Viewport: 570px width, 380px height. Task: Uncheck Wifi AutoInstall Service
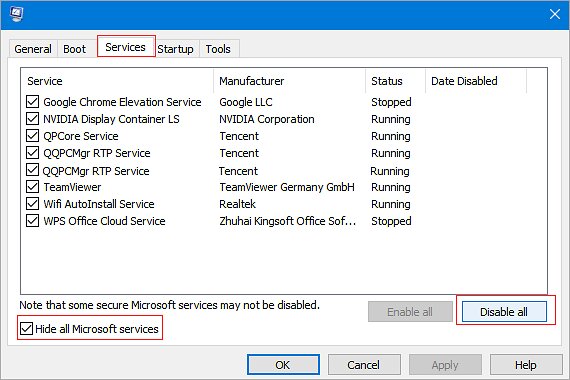point(32,204)
